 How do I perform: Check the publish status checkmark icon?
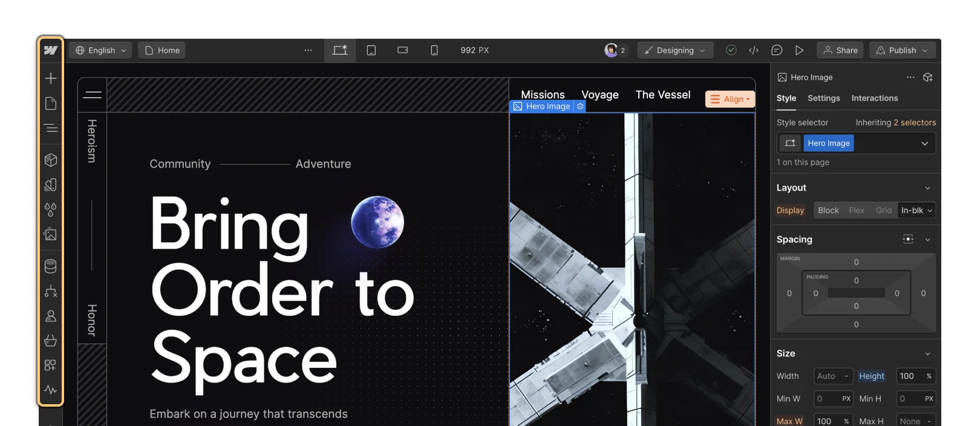click(731, 50)
